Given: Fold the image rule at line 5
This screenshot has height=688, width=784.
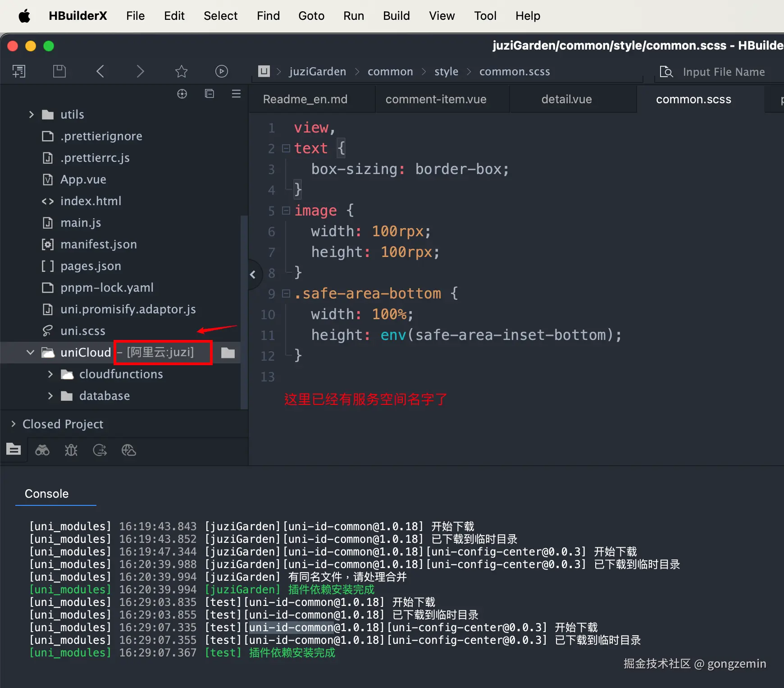Looking at the screenshot, I should [x=286, y=211].
